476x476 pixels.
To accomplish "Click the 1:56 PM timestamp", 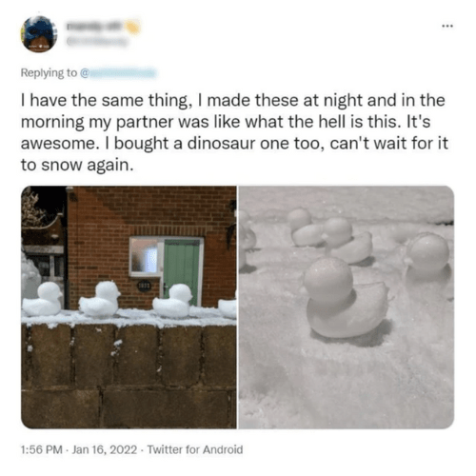I will [x=42, y=449].
